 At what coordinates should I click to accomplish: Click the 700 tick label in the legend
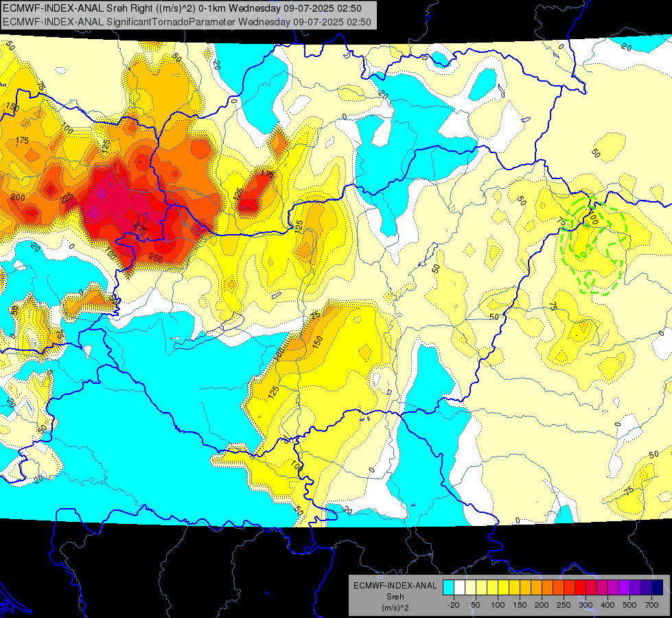[x=651, y=605]
